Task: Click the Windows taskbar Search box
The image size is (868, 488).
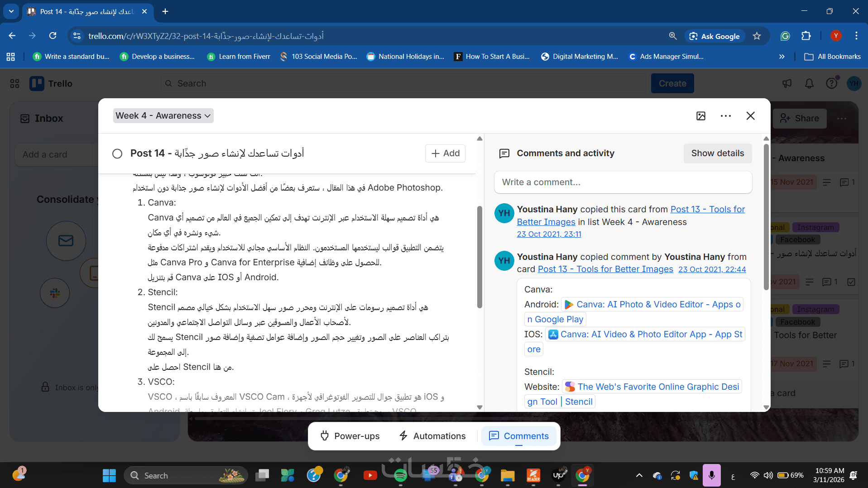Action: [186, 476]
